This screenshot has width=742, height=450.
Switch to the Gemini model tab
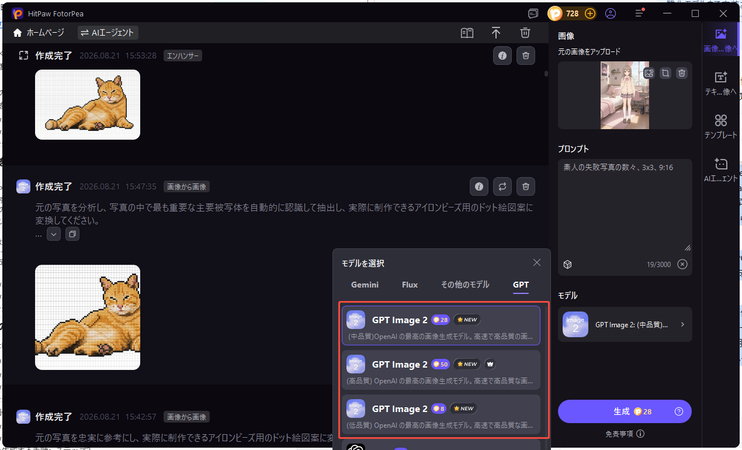coord(365,285)
